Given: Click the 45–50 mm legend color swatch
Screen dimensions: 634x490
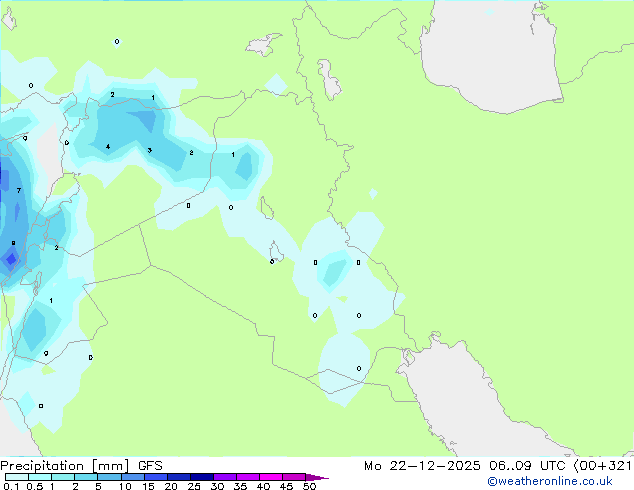Looking at the screenshot, I should (294, 477).
